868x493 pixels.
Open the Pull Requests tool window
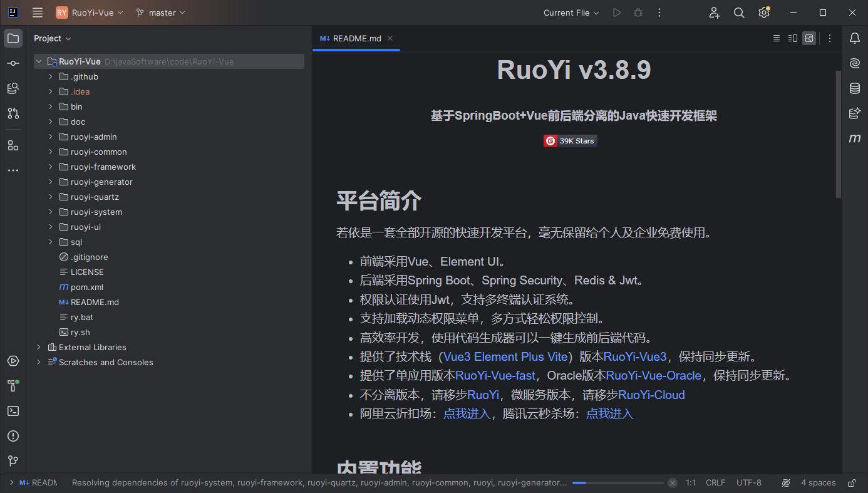click(13, 113)
